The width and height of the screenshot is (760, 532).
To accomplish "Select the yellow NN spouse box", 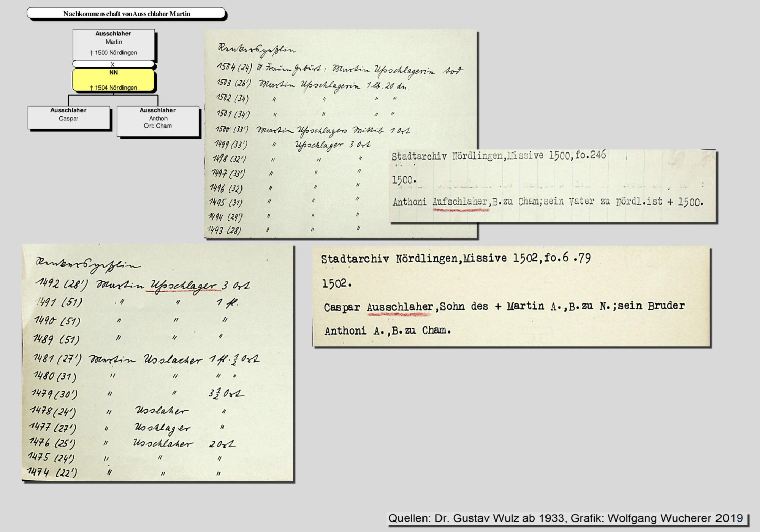I will click(114, 79).
